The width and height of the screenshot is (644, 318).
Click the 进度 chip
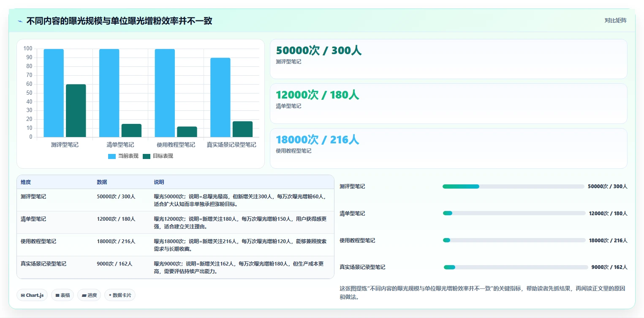[x=89, y=295]
